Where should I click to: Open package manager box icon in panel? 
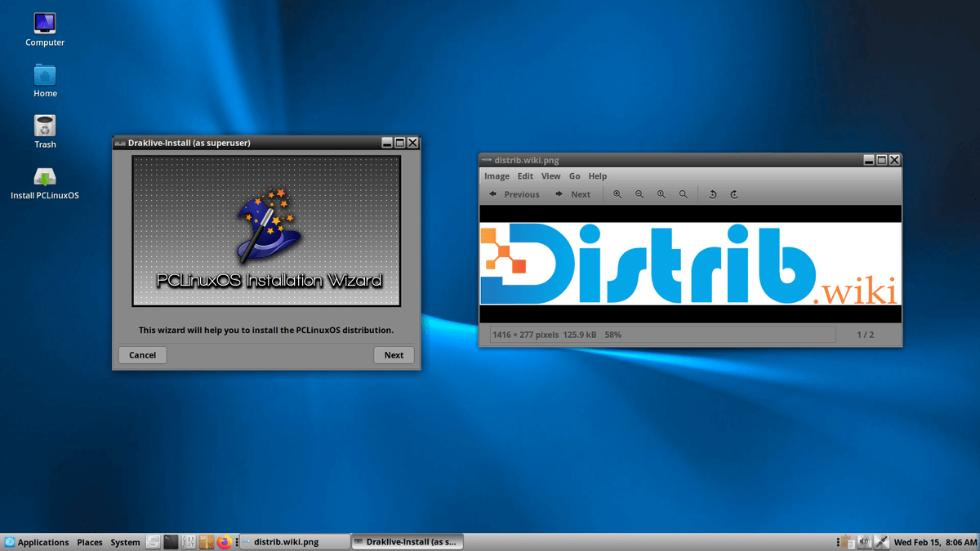(x=207, y=542)
